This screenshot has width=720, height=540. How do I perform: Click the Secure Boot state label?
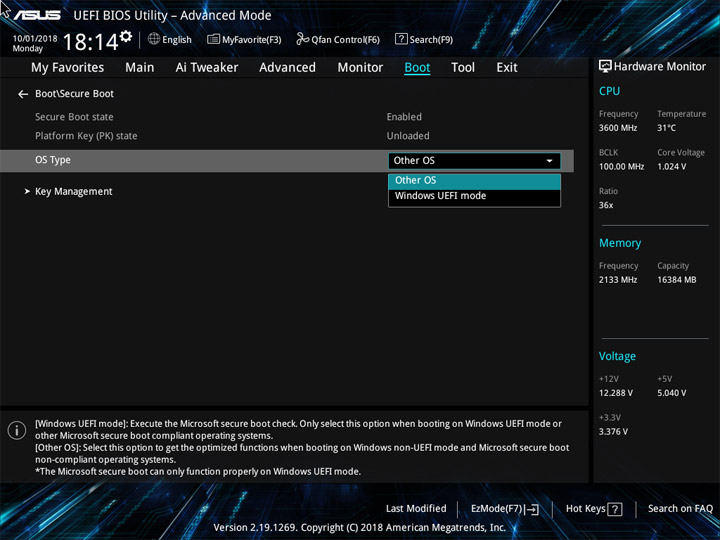[x=74, y=117]
